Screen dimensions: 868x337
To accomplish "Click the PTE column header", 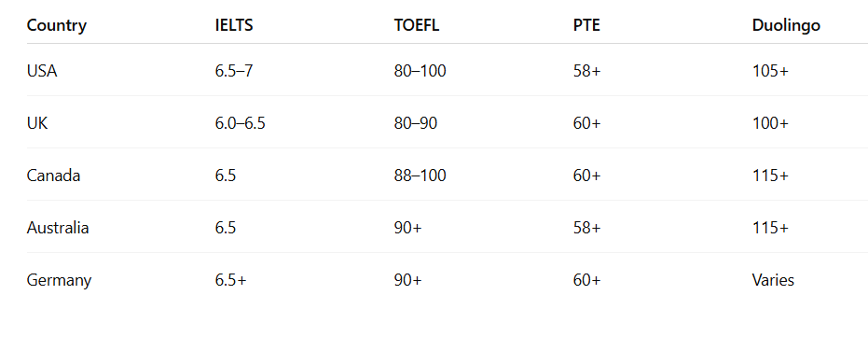I will click(x=586, y=25).
